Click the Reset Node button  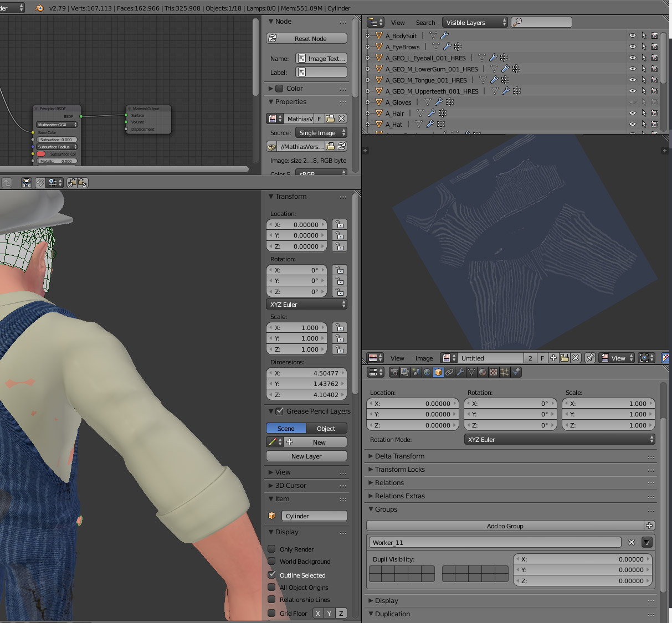click(x=307, y=38)
